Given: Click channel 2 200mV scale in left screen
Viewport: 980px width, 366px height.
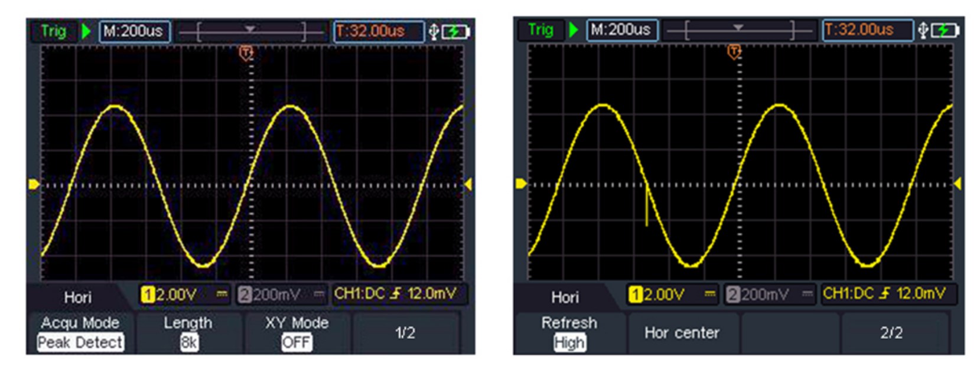Looking at the screenshot, I should [x=281, y=294].
